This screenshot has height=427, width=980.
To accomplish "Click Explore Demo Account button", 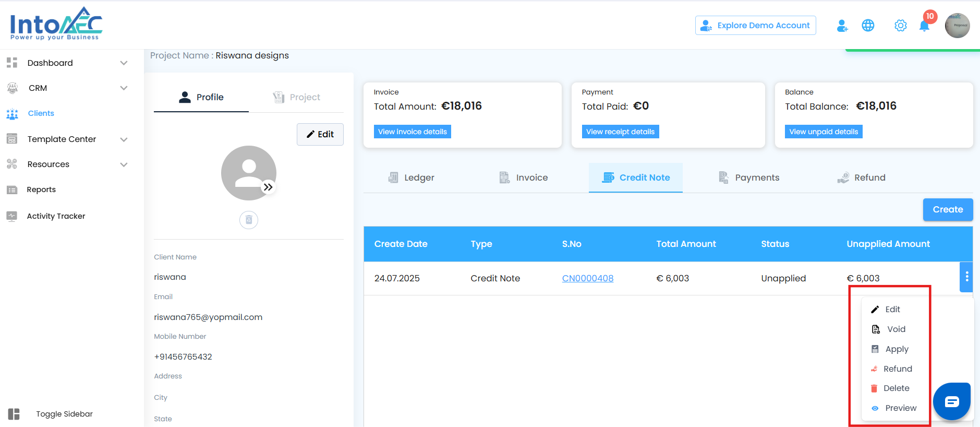I will (x=756, y=26).
